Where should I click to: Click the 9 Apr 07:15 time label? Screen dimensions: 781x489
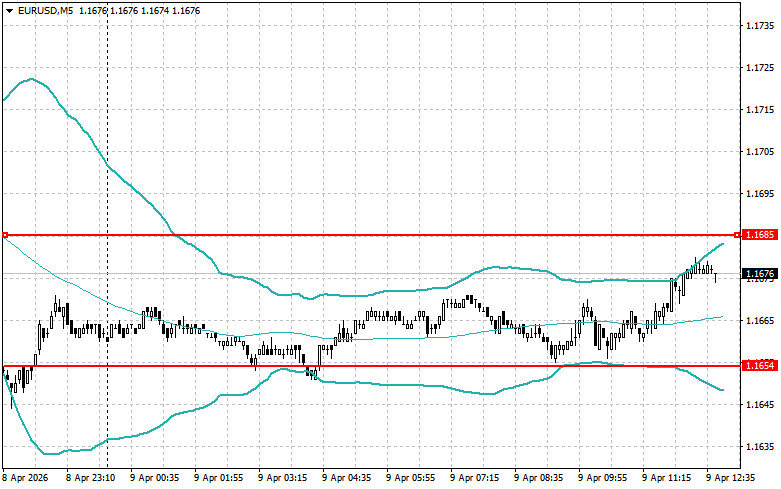point(475,478)
